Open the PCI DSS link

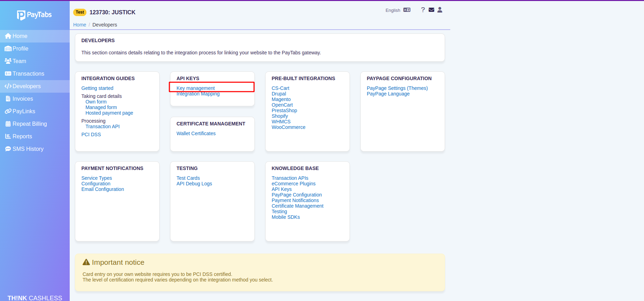(x=91, y=134)
